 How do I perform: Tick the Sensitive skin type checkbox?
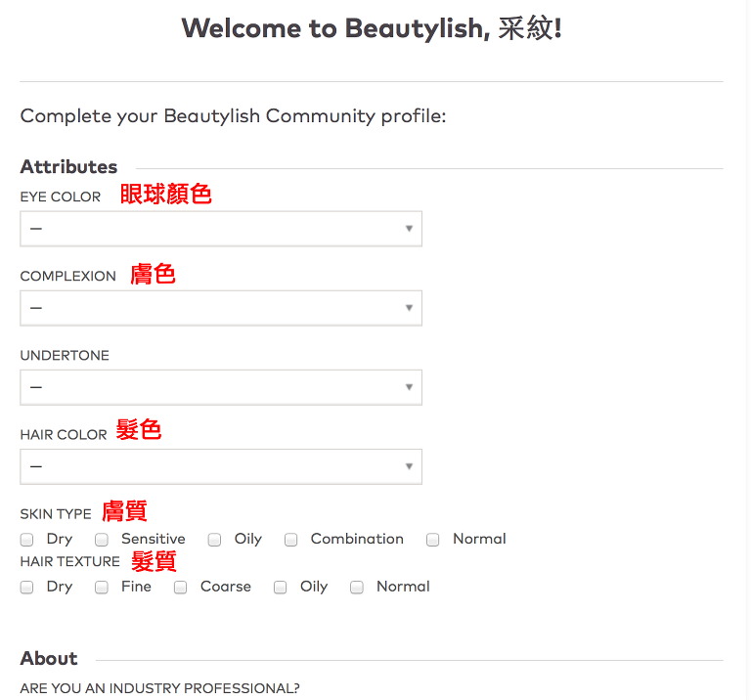(x=102, y=540)
